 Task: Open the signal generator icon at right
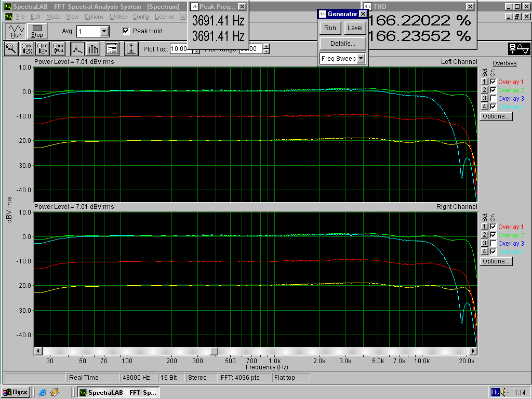pos(519,49)
